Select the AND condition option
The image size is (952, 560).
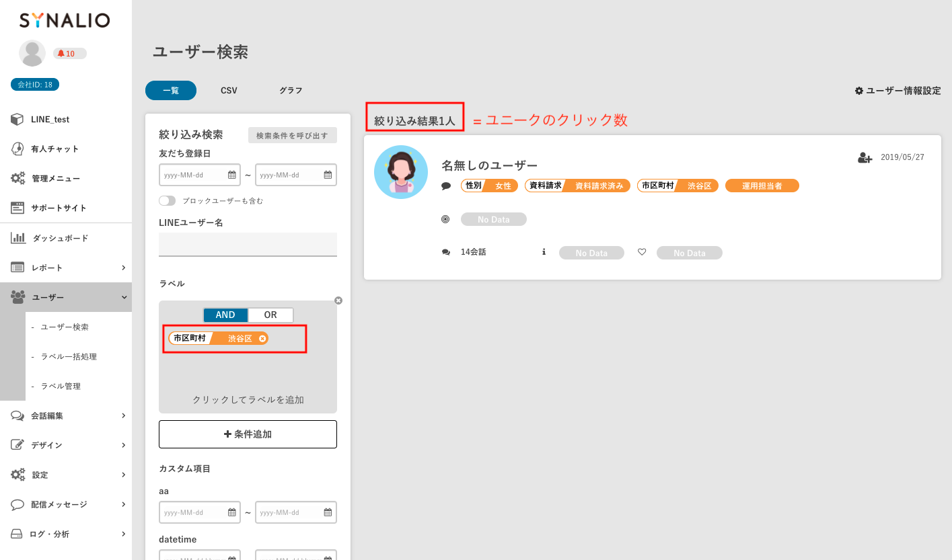pyautogui.click(x=225, y=315)
